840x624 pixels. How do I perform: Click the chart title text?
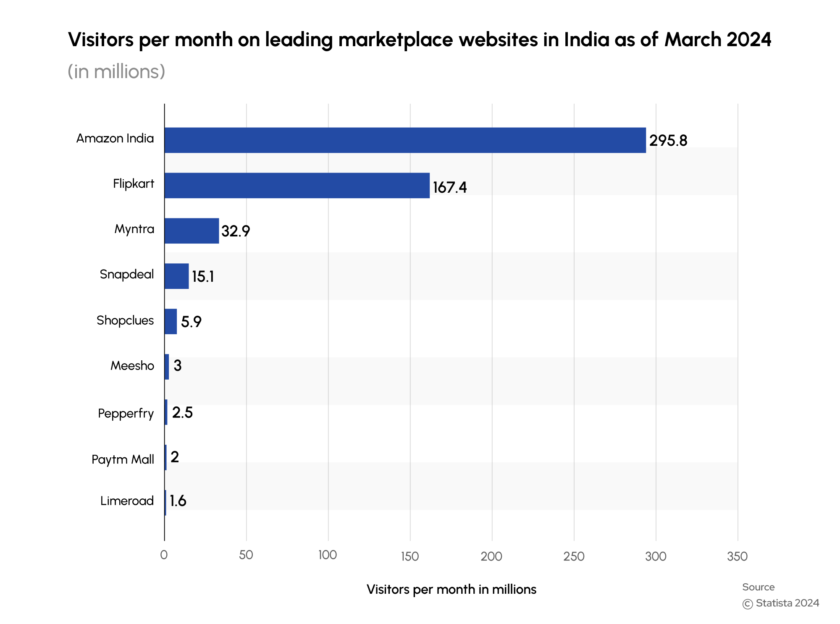point(419,40)
